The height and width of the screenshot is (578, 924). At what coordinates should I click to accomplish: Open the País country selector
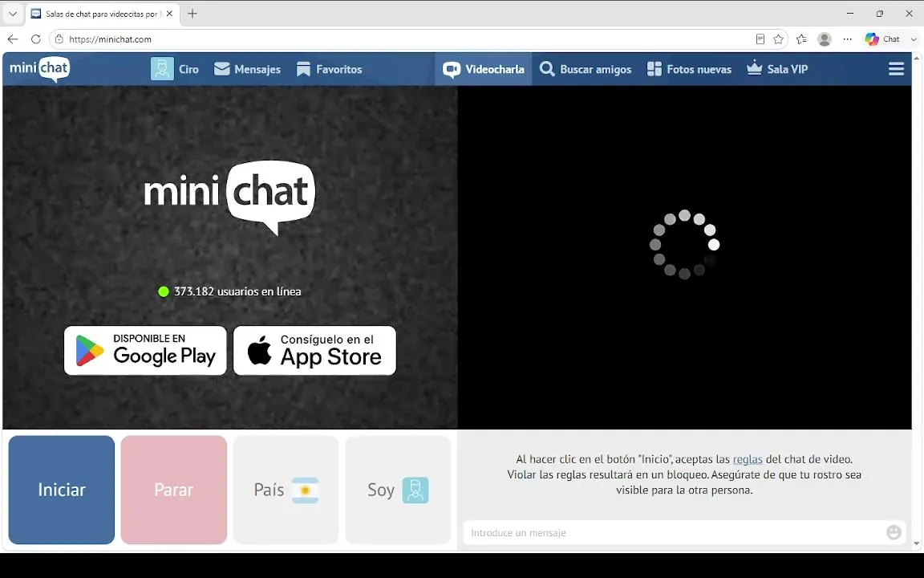coord(286,490)
